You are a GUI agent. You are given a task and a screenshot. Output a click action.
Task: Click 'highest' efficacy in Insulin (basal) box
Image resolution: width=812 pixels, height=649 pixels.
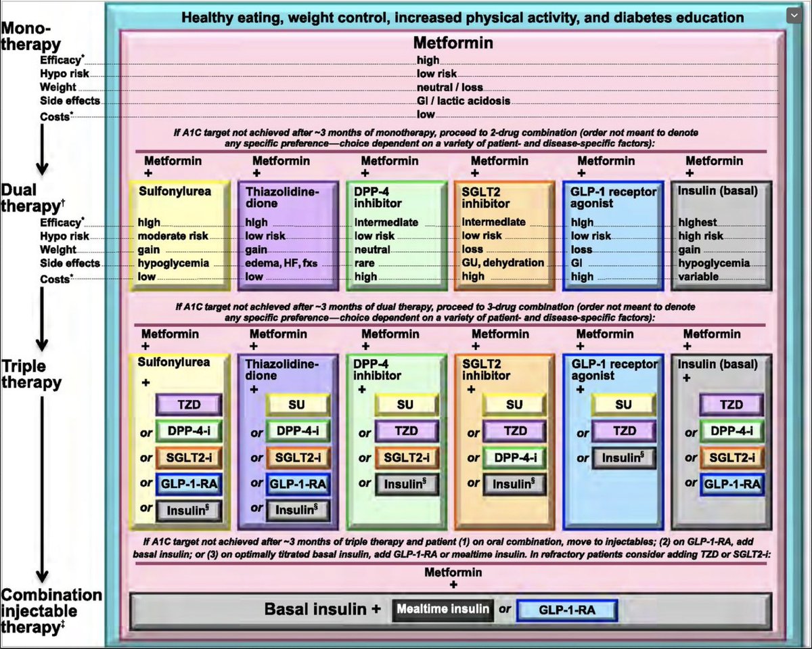(698, 223)
